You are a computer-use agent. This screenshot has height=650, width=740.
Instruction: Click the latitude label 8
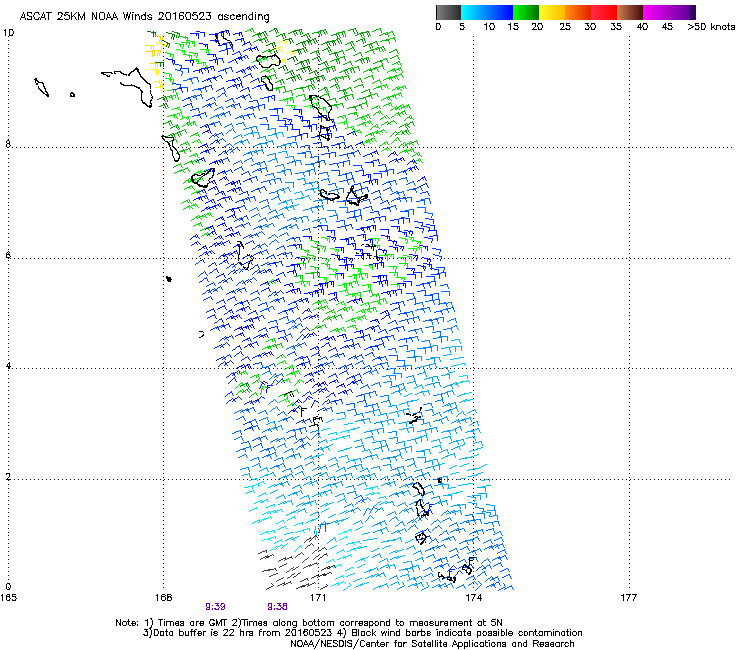click(x=8, y=144)
